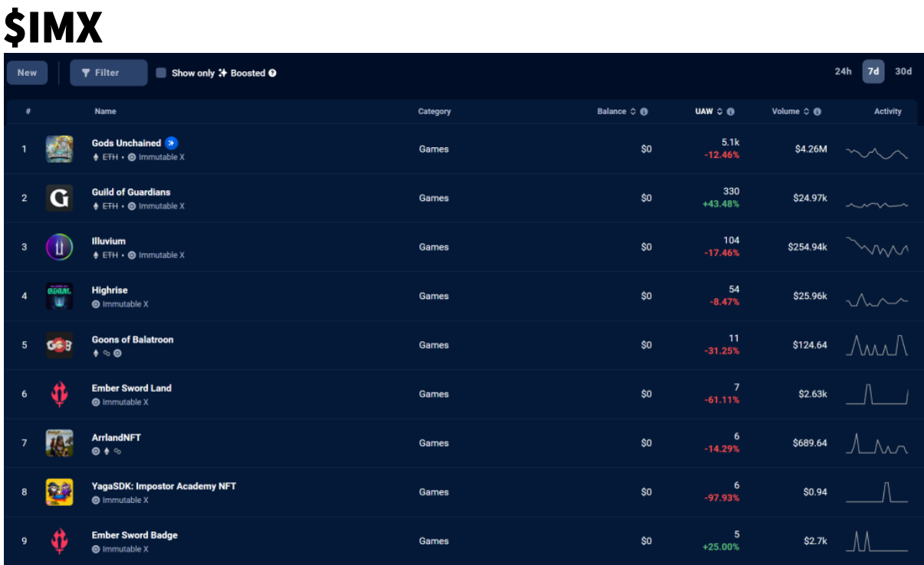Click the Guild of Guardians G icon
924x565 pixels.
(58, 198)
